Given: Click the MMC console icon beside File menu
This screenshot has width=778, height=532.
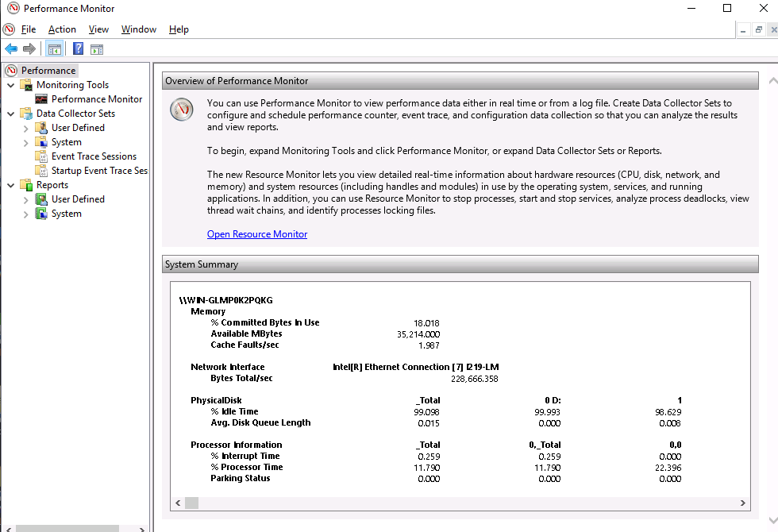Looking at the screenshot, I should click(x=9, y=29).
